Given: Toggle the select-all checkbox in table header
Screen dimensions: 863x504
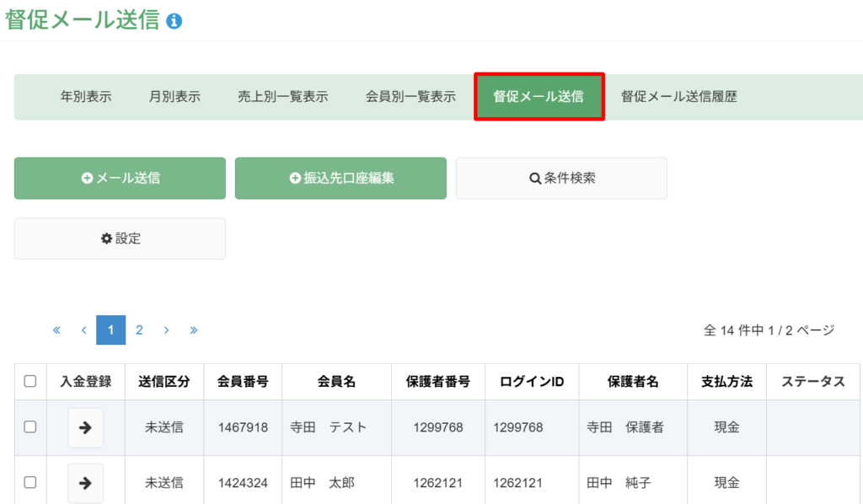Looking at the screenshot, I should point(30,381).
